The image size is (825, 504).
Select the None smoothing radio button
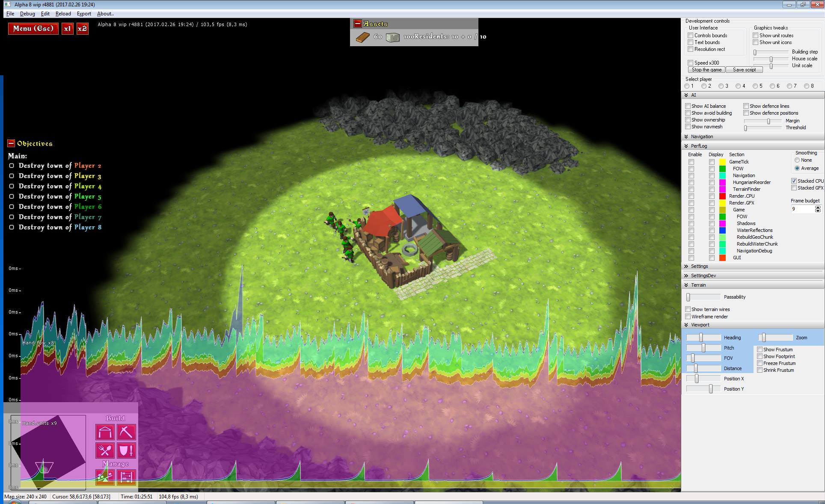797,160
